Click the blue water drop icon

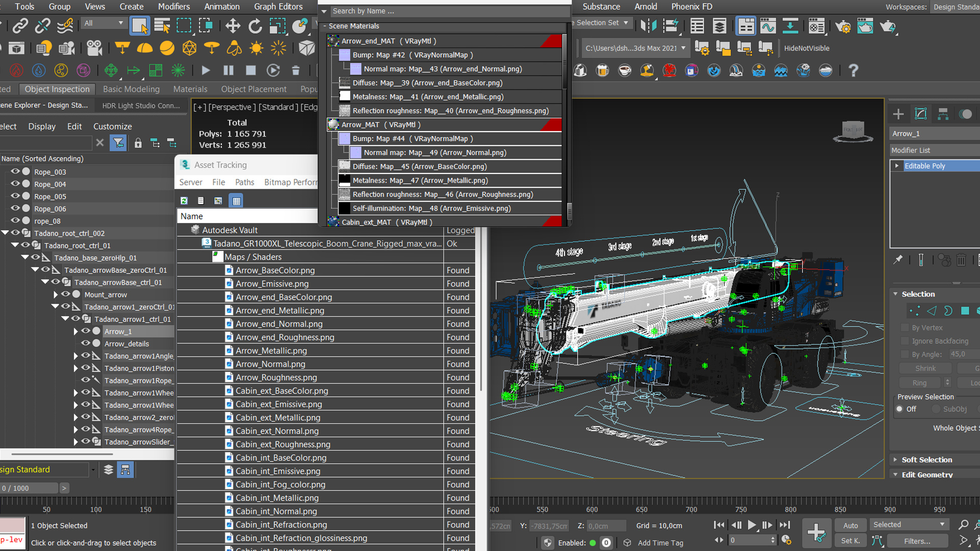(39, 70)
